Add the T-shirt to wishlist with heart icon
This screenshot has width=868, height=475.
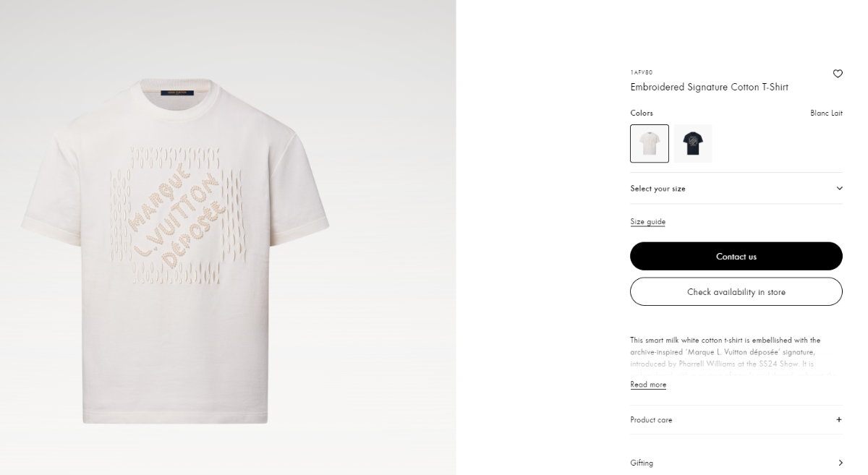838,73
